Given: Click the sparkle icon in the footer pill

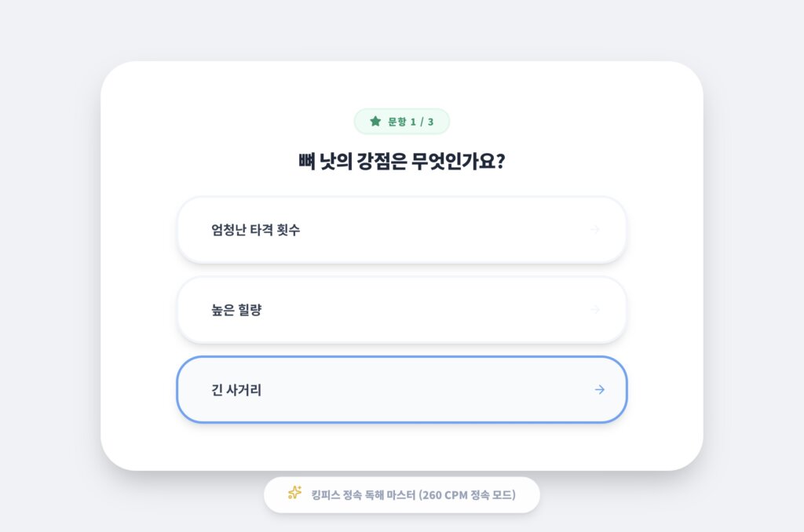Looking at the screenshot, I should (294, 493).
